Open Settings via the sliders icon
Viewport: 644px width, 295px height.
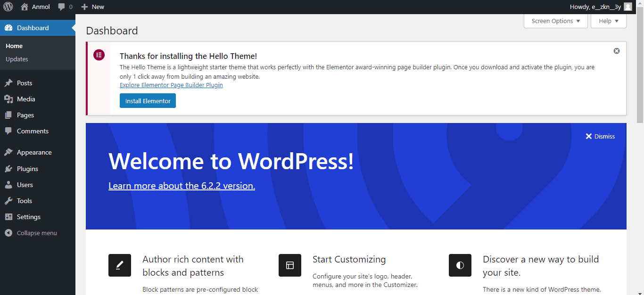click(x=8, y=216)
